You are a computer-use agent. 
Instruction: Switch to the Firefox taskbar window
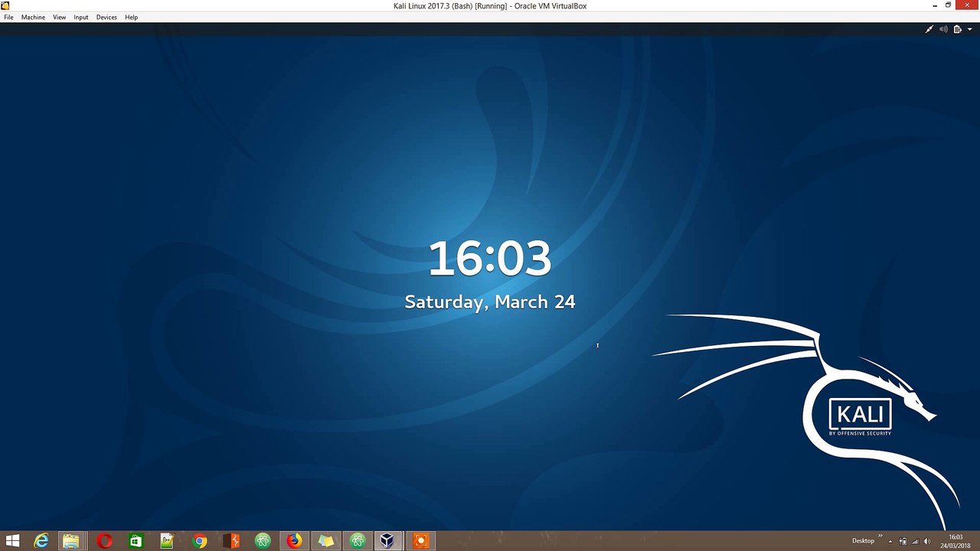coord(294,541)
